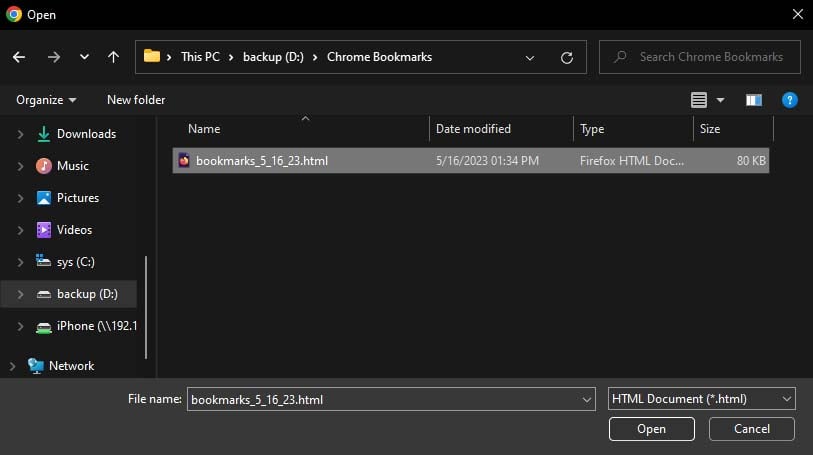This screenshot has width=813, height=455.
Task: Expand the Music tree node
Action: [x=20, y=166]
